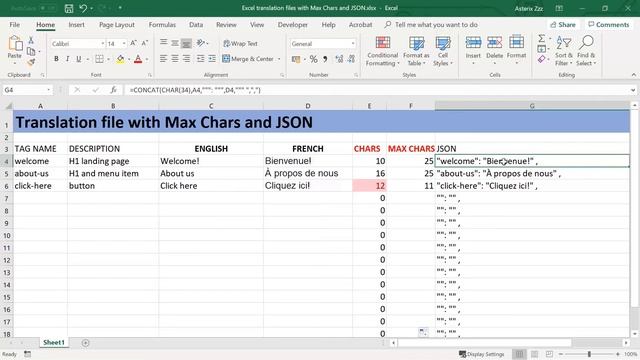Toggle Italic formatting

[x=67, y=59]
